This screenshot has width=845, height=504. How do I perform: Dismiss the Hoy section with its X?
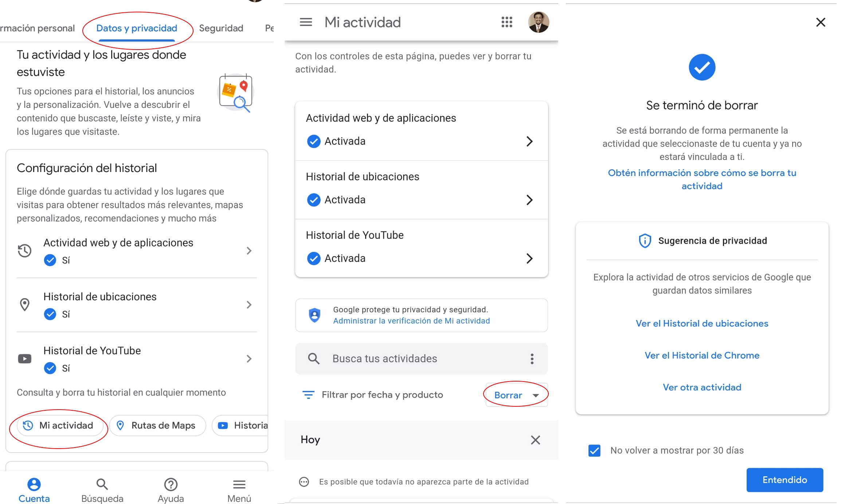tap(535, 440)
